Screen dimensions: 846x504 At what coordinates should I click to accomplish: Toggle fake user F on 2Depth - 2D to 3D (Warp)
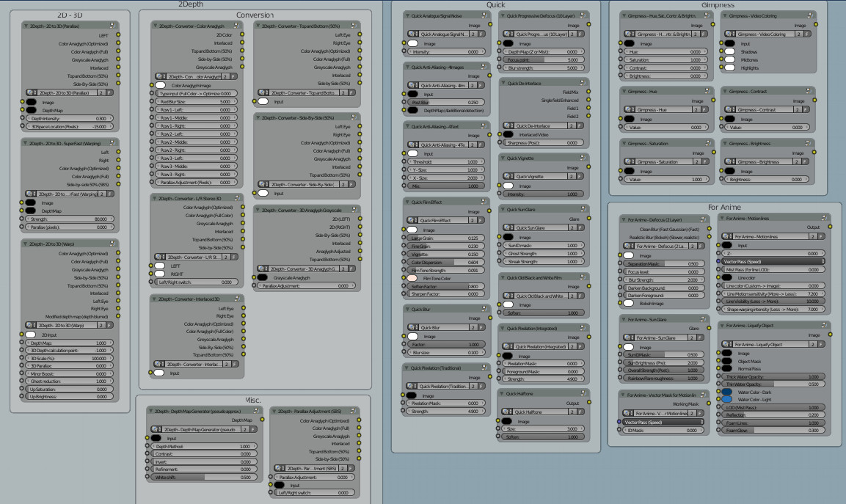(x=109, y=326)
